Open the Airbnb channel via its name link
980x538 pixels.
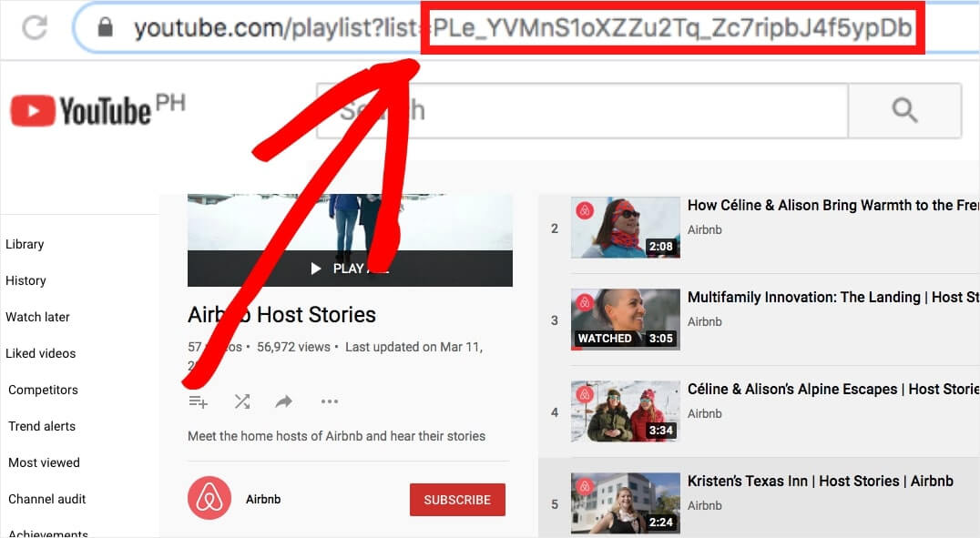pyautogui.click(x=261, y=499)
